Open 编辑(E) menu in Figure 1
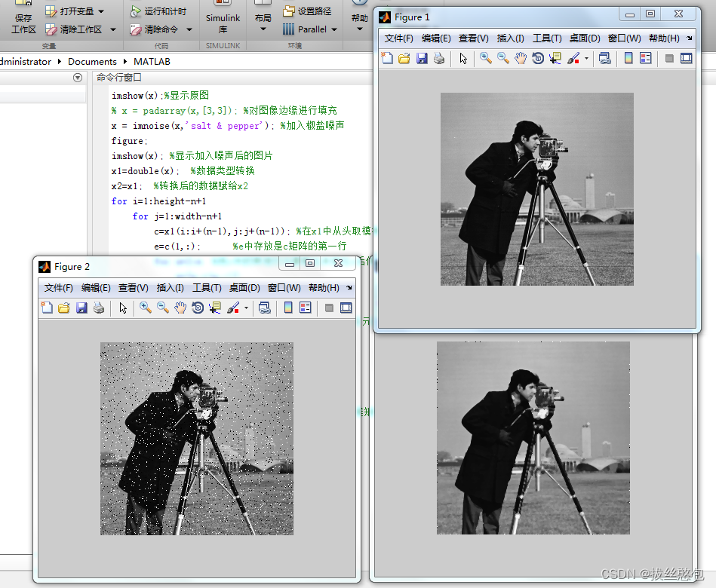 [436, 38]
